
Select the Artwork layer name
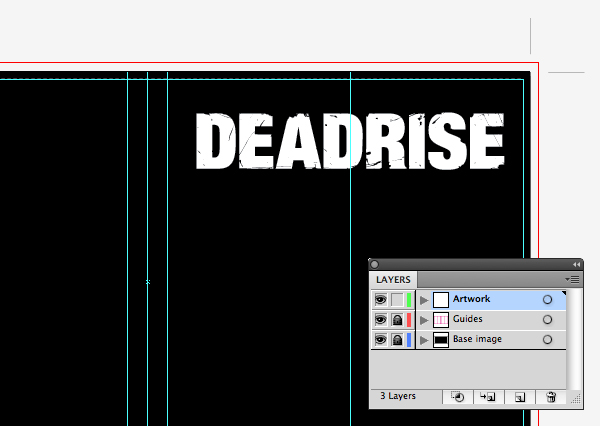point(471,299)
